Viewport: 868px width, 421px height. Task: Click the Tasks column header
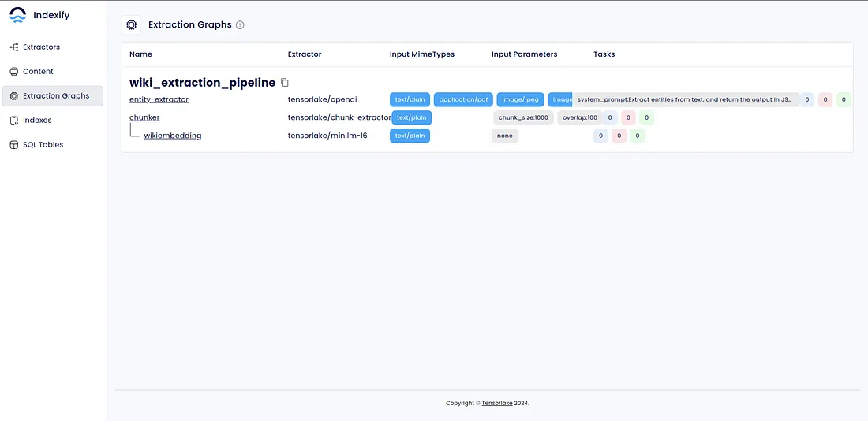(604, 54)
